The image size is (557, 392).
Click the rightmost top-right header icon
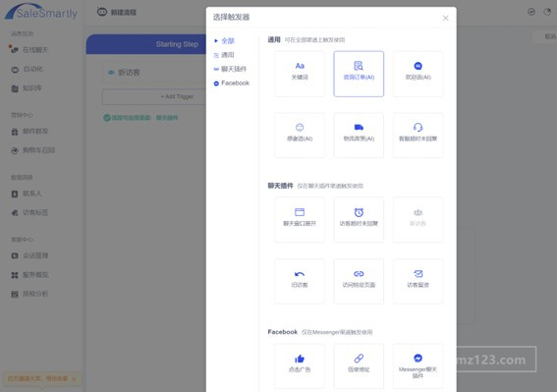[547, 12]
